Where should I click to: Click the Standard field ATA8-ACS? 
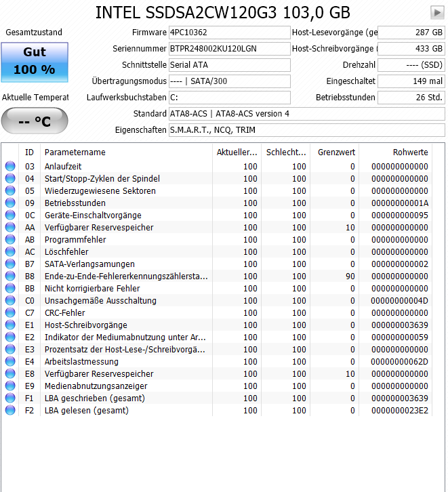[x=307, y=114]
